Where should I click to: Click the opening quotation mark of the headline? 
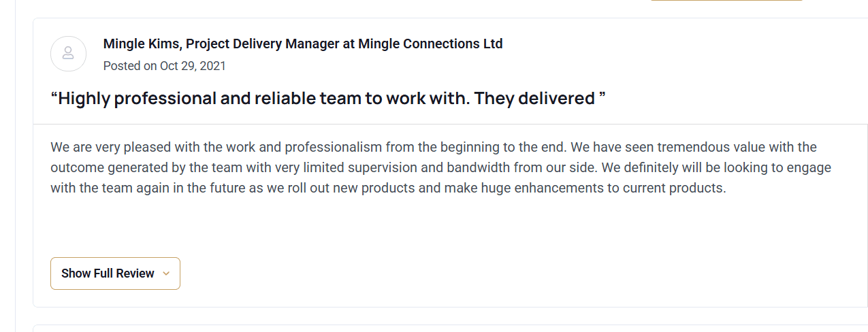[54, 97]
